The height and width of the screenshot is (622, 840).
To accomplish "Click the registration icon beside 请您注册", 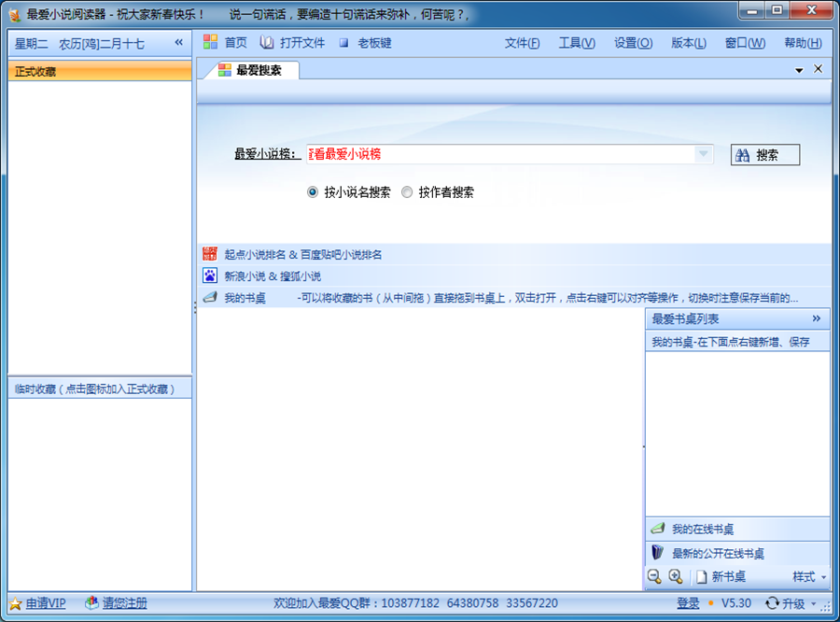I will (x=91, y=603).
